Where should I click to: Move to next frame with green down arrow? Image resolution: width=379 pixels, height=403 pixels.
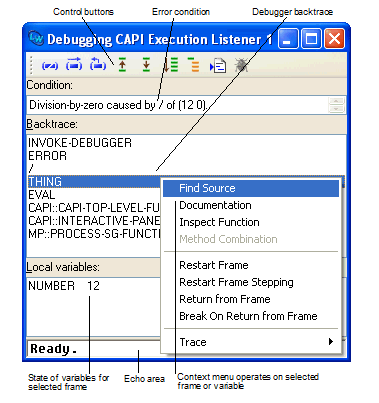(146, 65)
